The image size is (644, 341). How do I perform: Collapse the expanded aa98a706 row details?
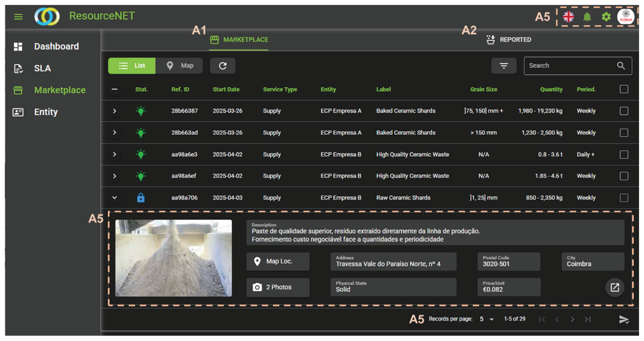click(x=114, y=197)
